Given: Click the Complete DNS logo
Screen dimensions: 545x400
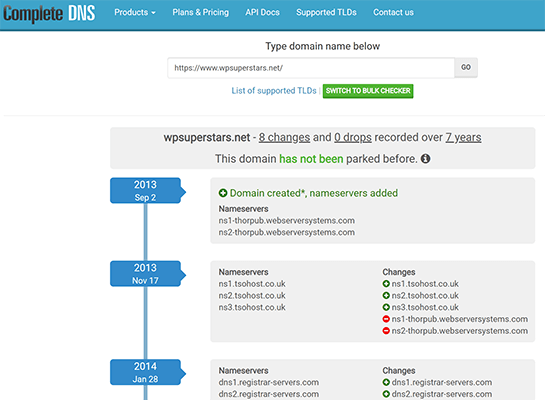Looking at the screenshot, I should click(49, 14).
